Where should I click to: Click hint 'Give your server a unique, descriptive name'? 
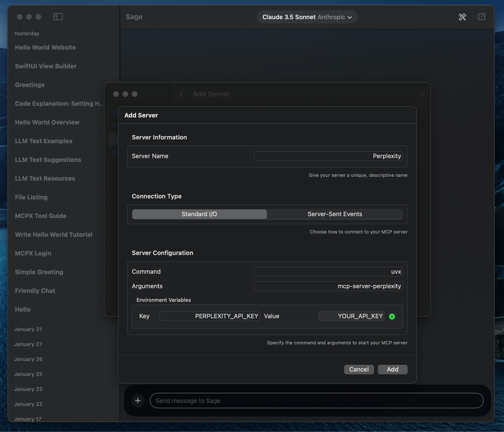pyautogui.click(x=358, y=175)
